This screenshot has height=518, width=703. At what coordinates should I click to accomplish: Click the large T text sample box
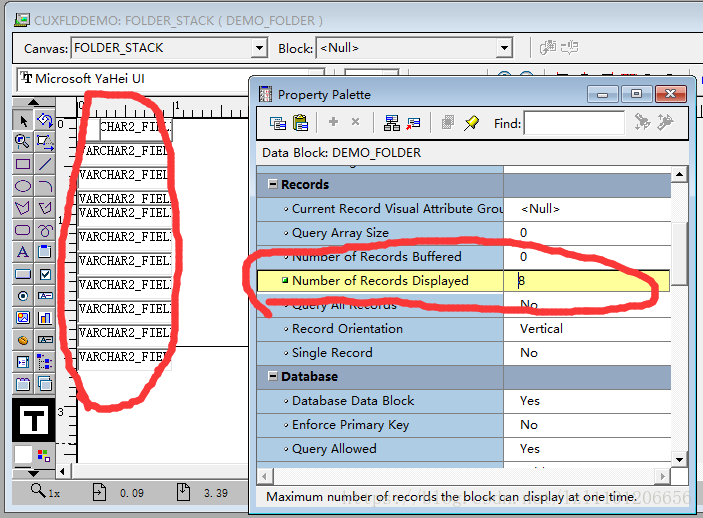34,420
